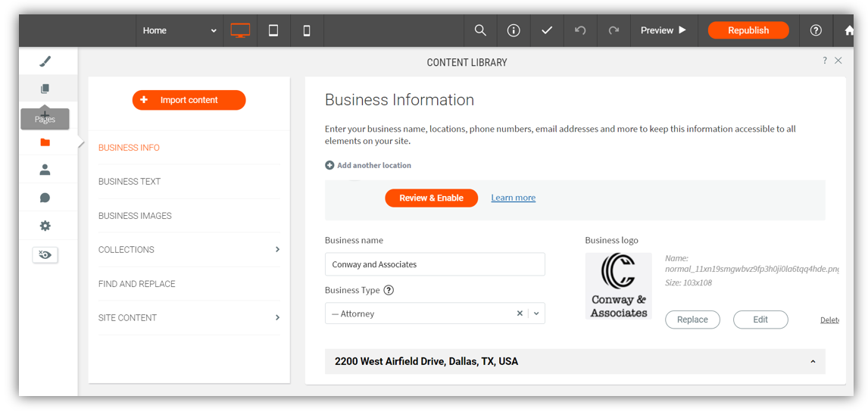Collapse the 2200 West Airfield Drive location
The image size is (868, 418).
[x=813, y=362]
